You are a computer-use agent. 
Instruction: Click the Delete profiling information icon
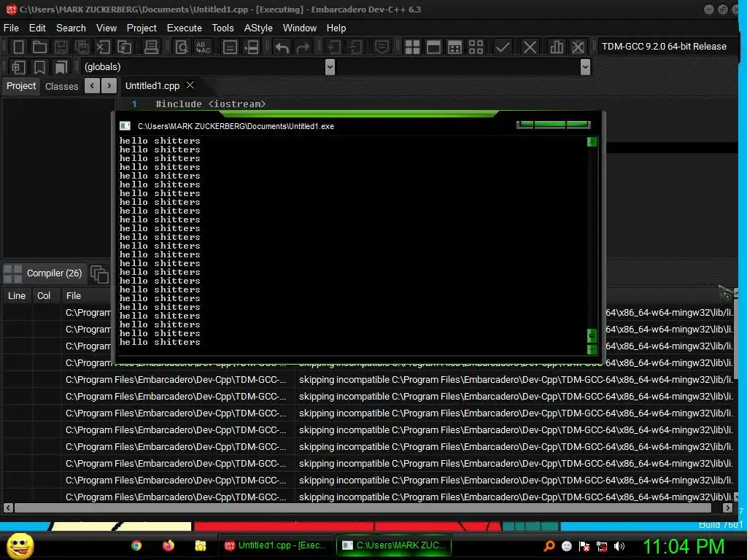tap(578, 47)
